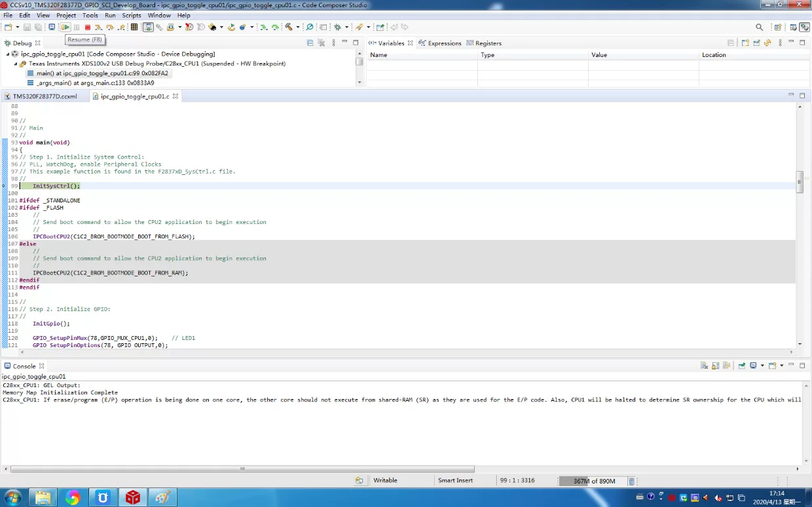The height and width of the screenshot is (507, 812).
Task: Click the Clear Console icon
Action: click(704, 366)
